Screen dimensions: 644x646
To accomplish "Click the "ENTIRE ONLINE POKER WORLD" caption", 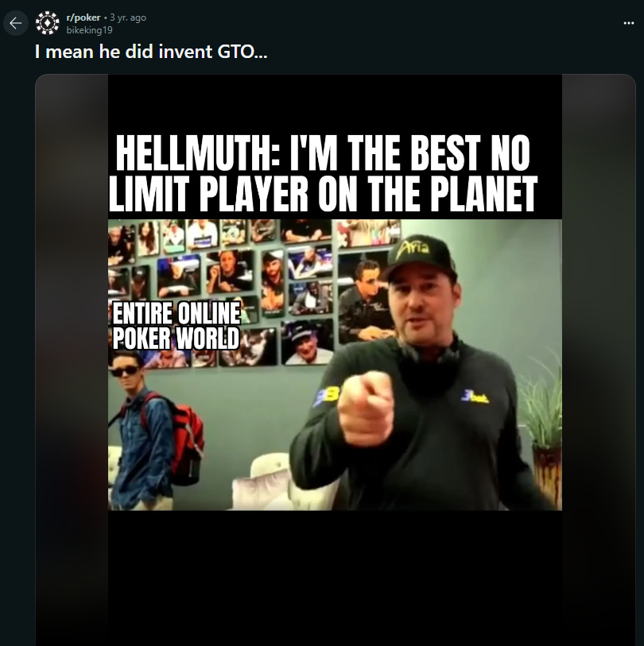I will (176, 326).
